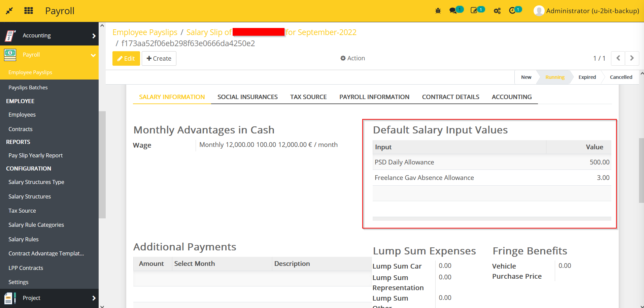
Task: Click the pin icon in top-left corner
Action: click(9, 11)
